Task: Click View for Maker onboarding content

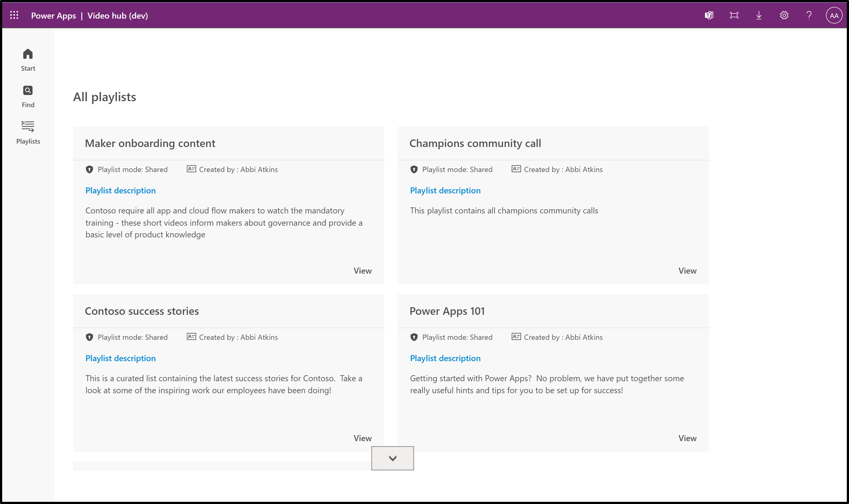Action: coord(363,270)
